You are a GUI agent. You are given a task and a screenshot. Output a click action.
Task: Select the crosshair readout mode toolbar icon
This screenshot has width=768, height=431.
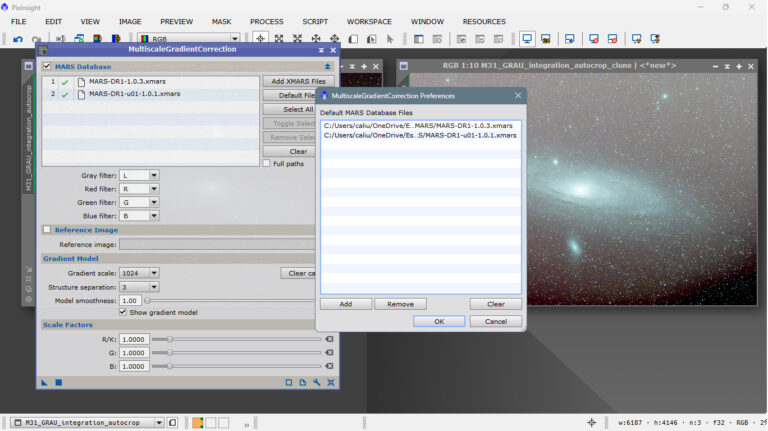pos(260,39)
